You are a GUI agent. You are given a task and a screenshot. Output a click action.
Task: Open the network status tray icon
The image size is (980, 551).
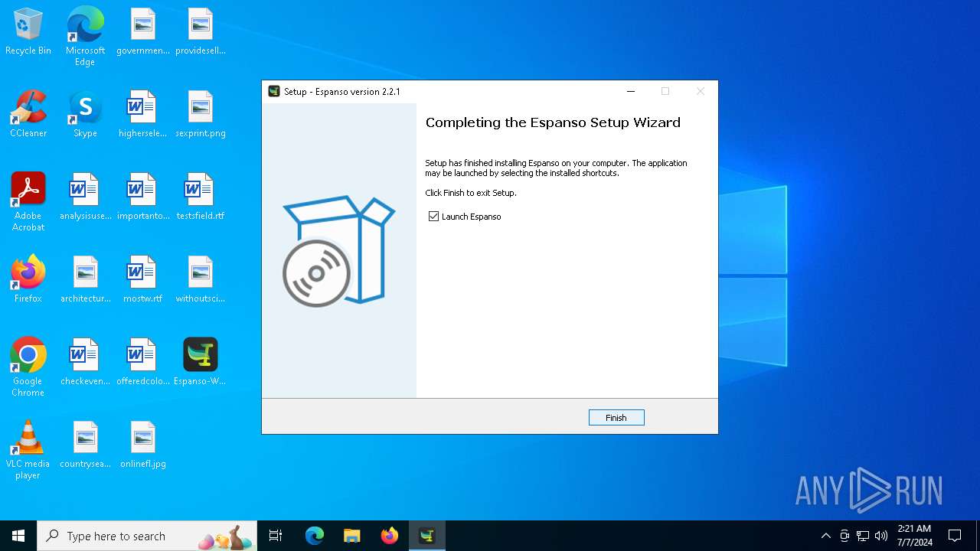(863, 536)
